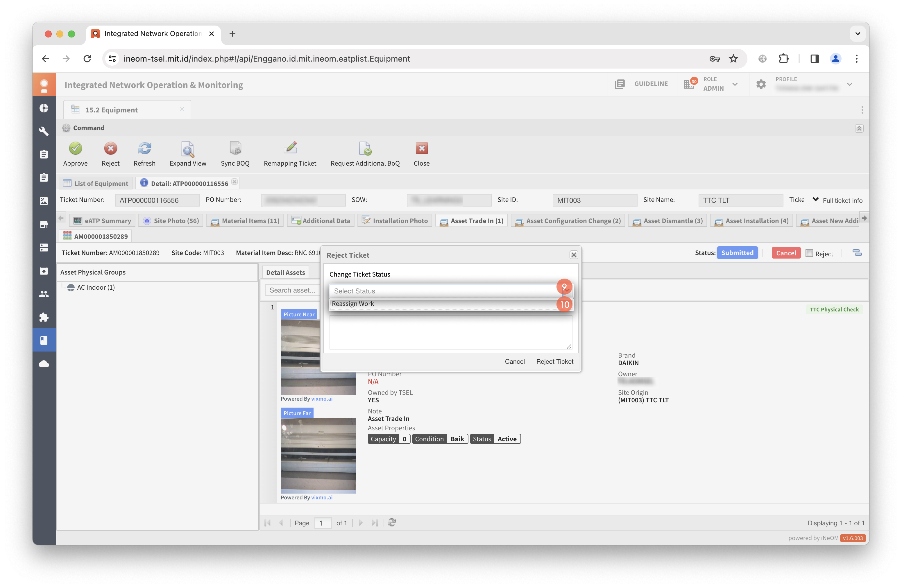The width and height of the screenshot is (902, 588).
Task: Go to last page arrow in pager
Action: pyautogui.click(x=375, y=523)
